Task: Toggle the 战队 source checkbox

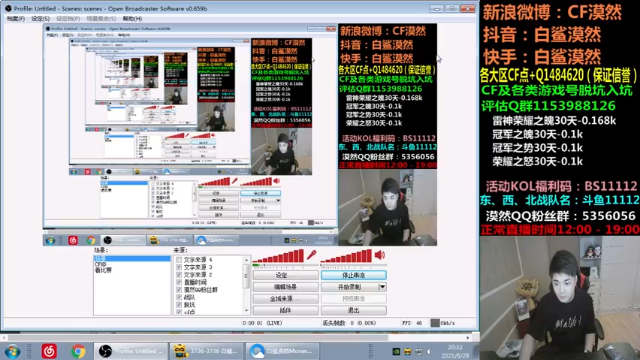Action: (179, 297)
